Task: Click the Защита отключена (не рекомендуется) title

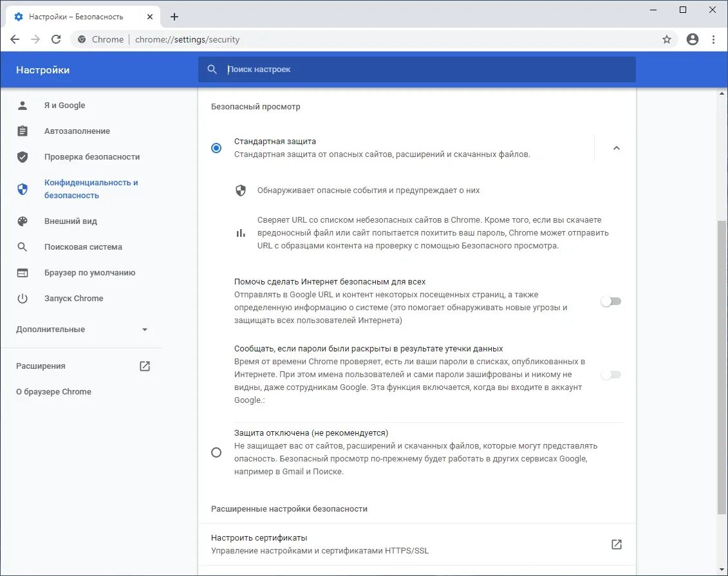Action: [x=311, y=433]
